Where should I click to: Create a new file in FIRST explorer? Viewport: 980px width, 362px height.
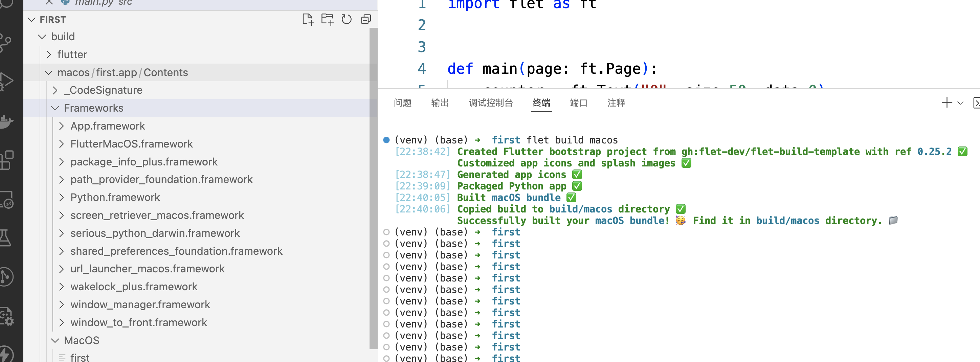click(x=308, y=19)
